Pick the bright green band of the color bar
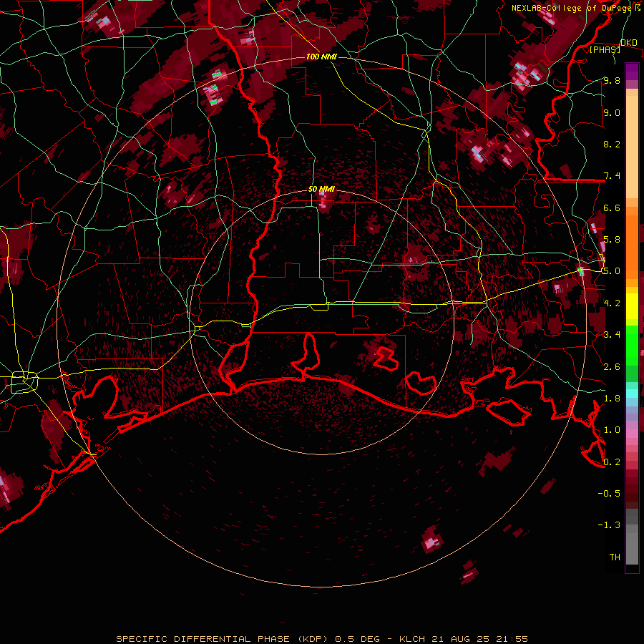Image resolution: width=644 pixels, height=644 pixels. (x=632, y=345)
